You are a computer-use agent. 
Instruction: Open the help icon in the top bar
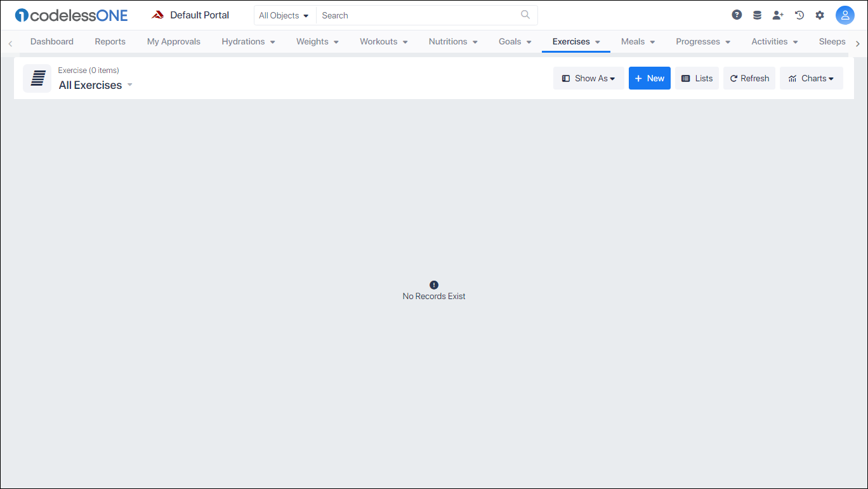(x=737, y=14)
